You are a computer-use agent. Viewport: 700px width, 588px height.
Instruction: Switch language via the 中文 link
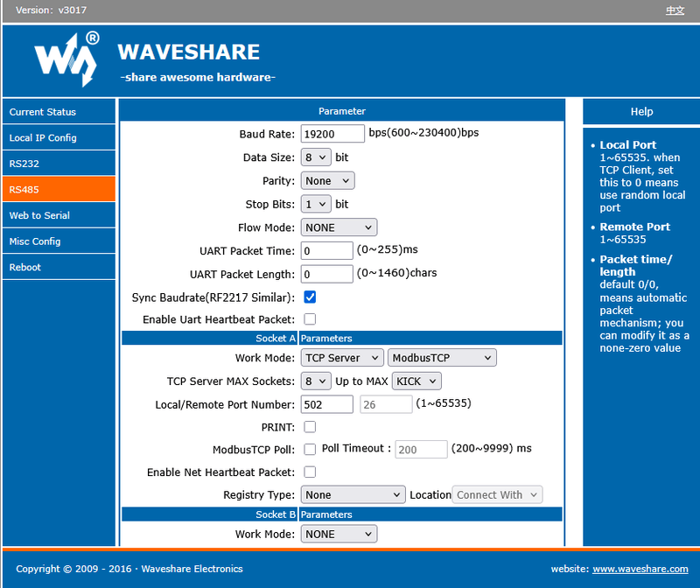(x=675, y=10)
